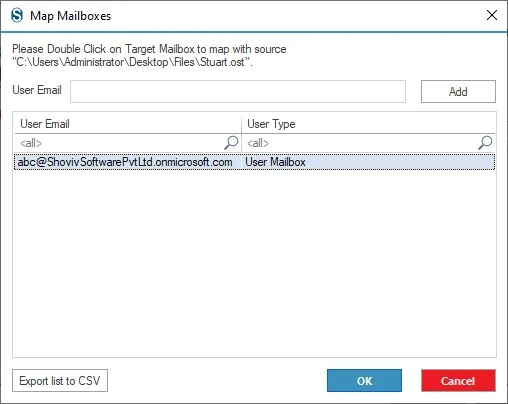The width and height of the screenshot is (508, 404).
Task: Click Export list to CSV button
Action: (x=60, y=380)
